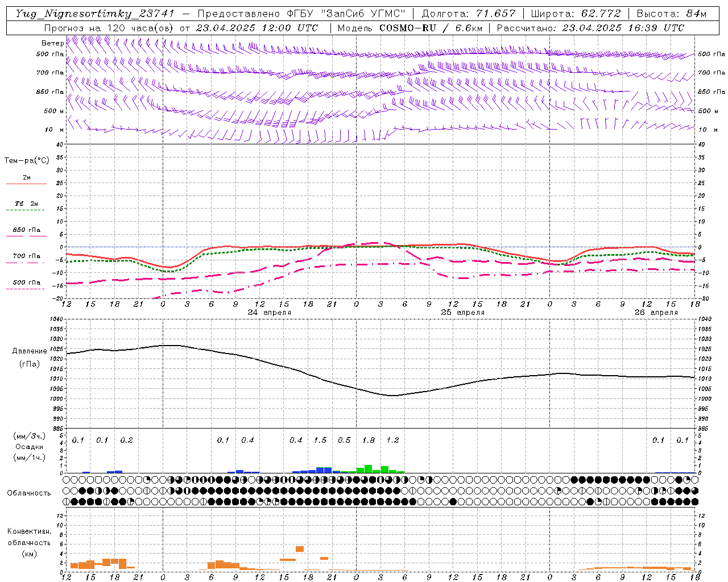Viewport: 728px width, 582px height.
Task: Click the (гПа) pressure unit label
Action: click(x=30, y=364)
